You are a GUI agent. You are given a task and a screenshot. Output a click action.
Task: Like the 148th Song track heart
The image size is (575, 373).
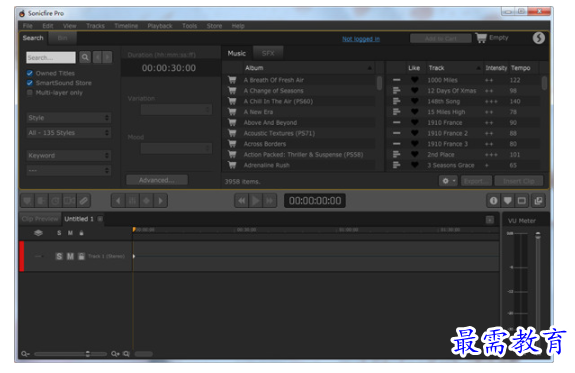click(415, 101)
